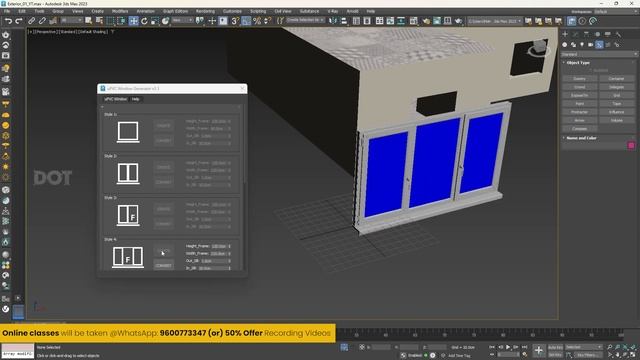Toggle Window/Crossing selection mode
Screen dimensions: 640x360
click(121, 21)
